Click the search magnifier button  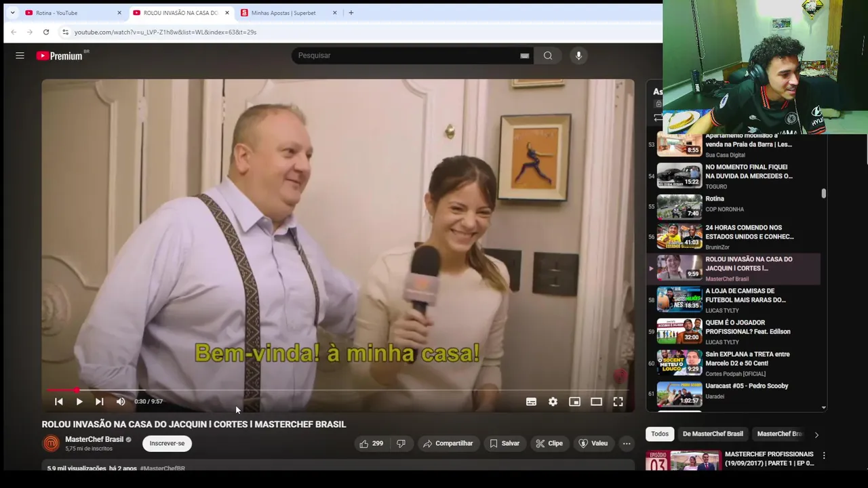(x=548, y=56)
